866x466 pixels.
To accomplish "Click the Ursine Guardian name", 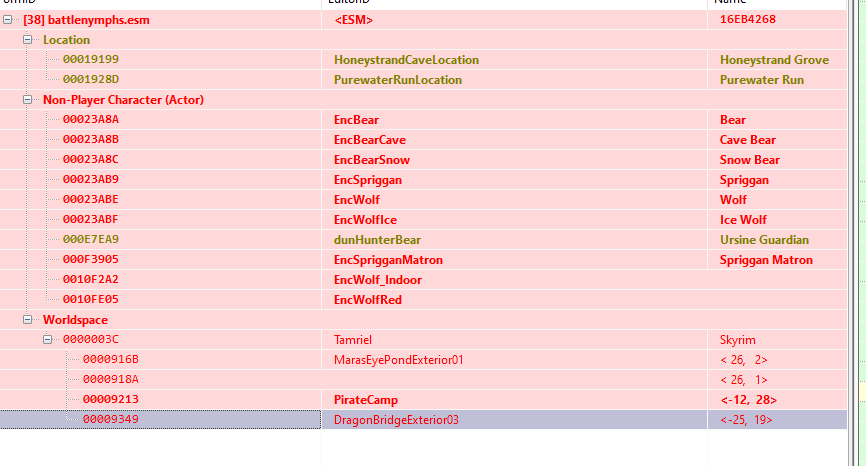I will pyautogui.click(x=764, y=240).
